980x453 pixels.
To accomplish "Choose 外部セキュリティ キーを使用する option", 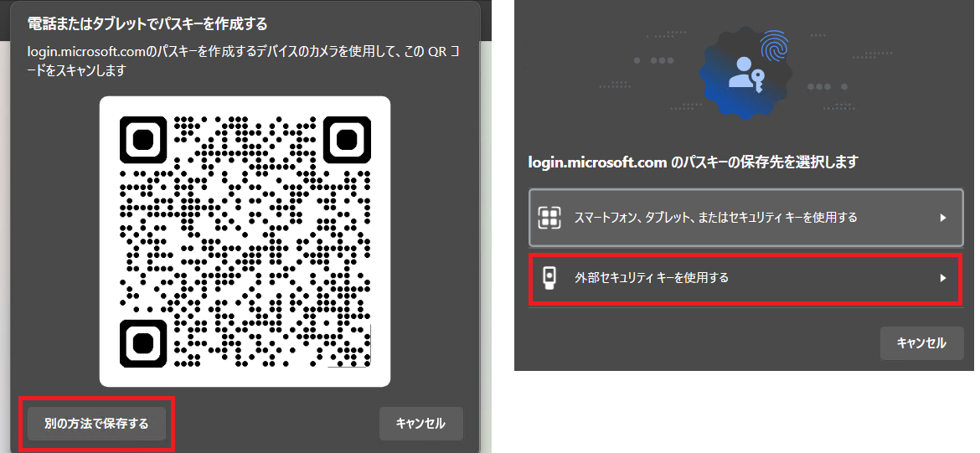I will pos(745,278).
